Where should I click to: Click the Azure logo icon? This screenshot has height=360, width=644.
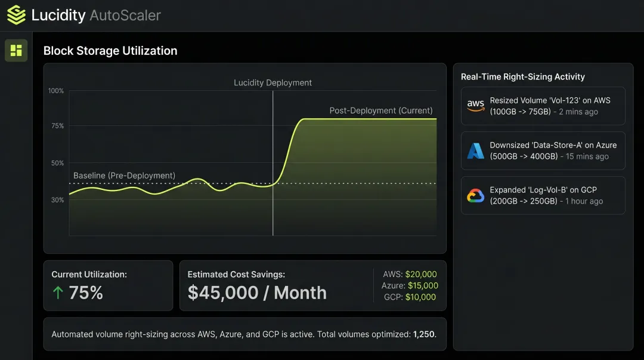click(476, 151)
